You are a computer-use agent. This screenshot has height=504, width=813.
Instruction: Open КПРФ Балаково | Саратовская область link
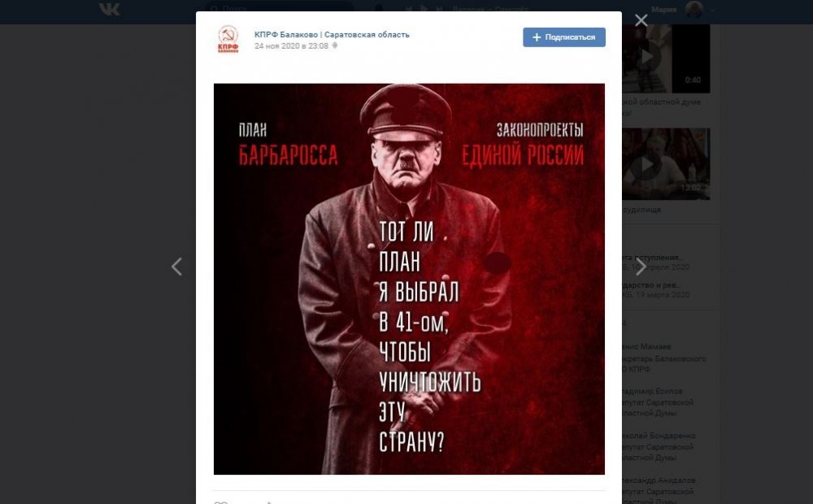click(x=332, y=34)
